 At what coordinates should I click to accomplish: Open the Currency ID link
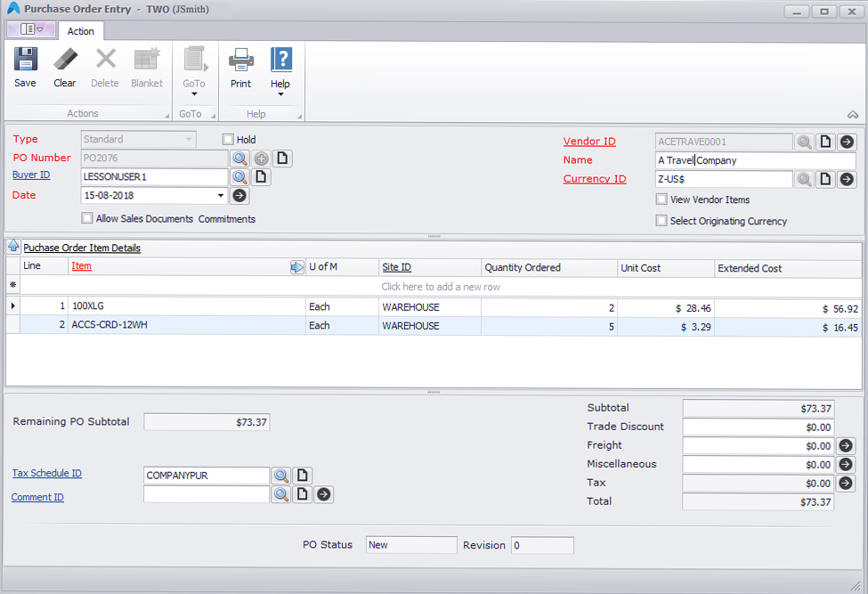coord(595,179)
